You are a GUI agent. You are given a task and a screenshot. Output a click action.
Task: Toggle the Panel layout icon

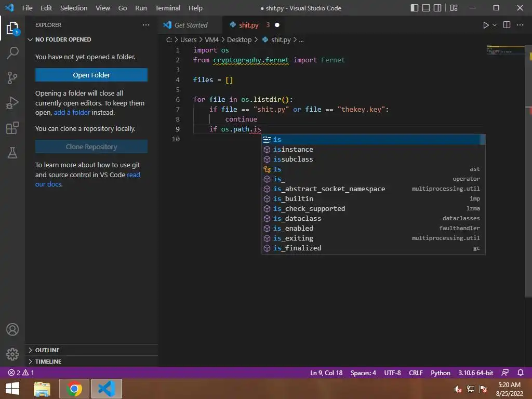[x=426, y=8]
